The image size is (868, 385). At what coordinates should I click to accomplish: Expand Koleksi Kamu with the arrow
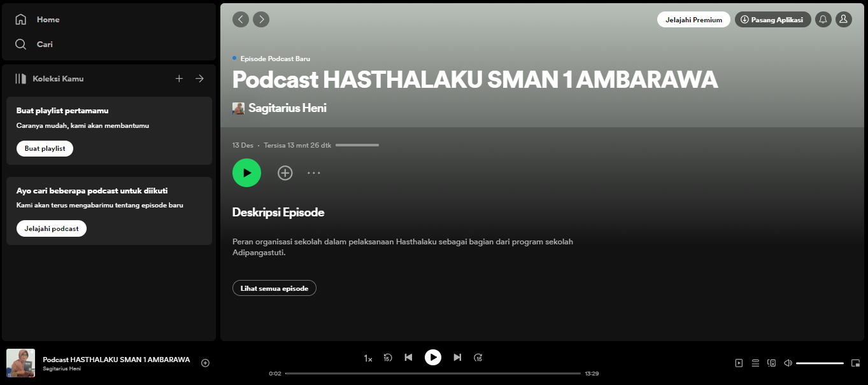(x=199, y=78)
